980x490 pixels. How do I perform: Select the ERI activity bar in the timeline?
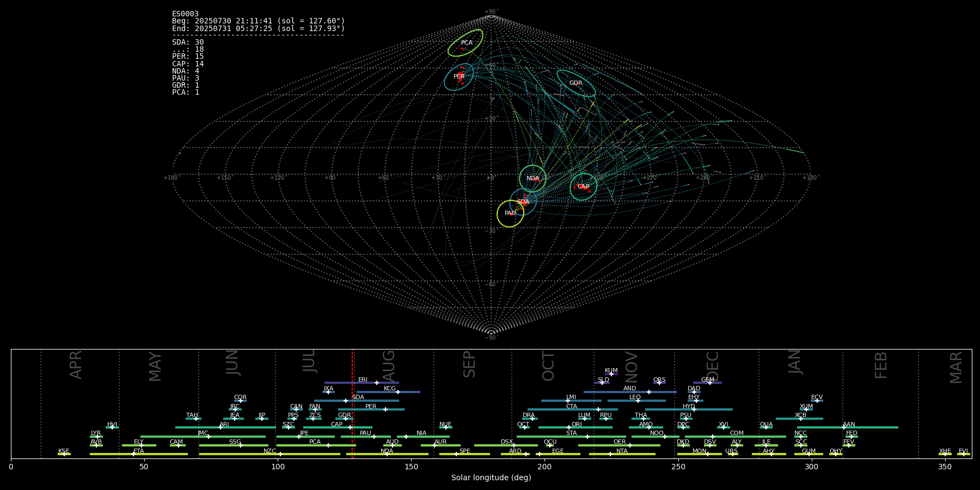click(362, 383)
